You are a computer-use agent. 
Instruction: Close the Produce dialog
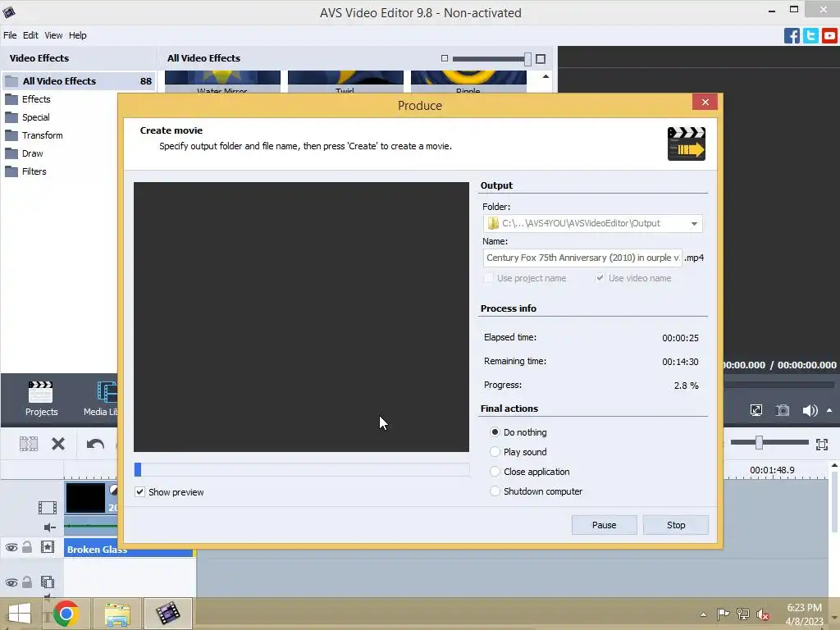(x=705, y=102)
